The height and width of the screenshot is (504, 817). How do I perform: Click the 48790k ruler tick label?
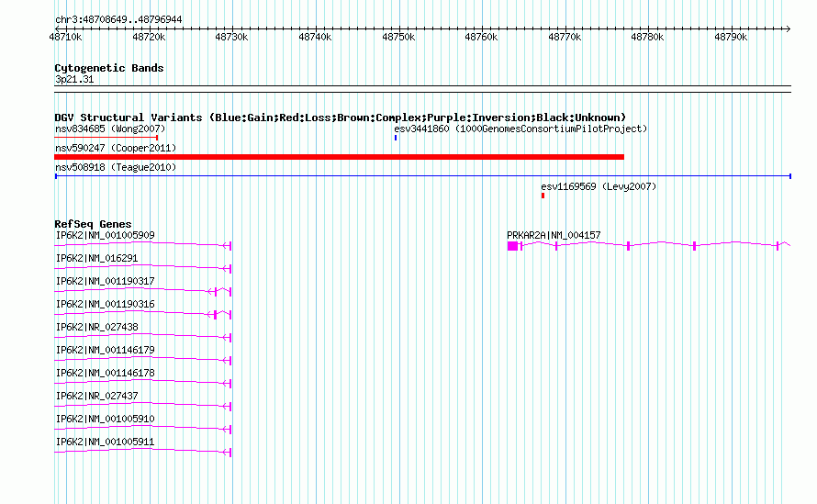coord(731,37)
